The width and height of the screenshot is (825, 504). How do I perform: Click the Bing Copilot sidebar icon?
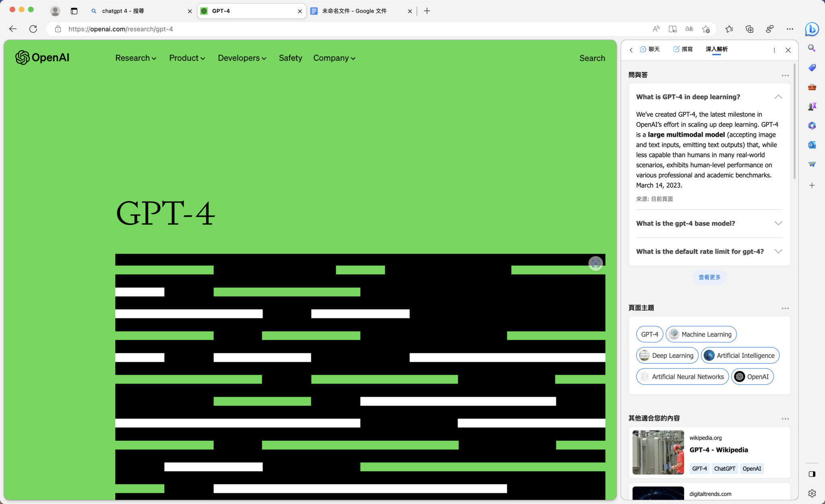pyautogui.click(x=811, y=29)
